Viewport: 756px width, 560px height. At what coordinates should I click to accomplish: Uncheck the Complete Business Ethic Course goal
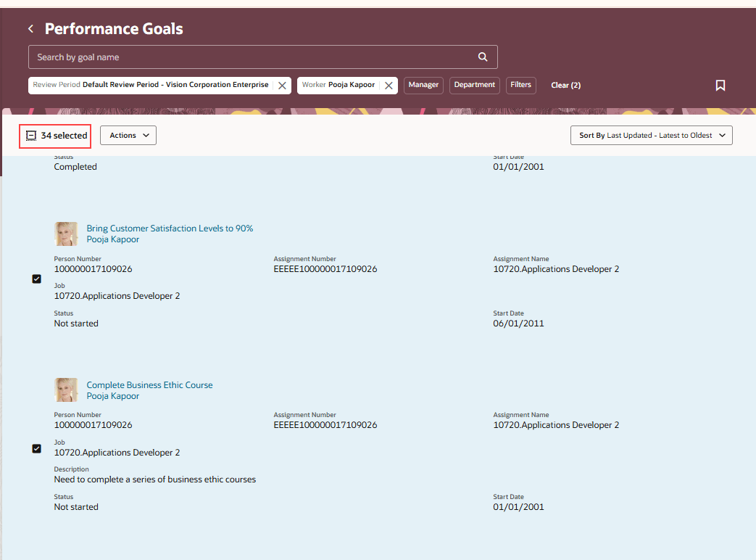[x=36, y=448]
